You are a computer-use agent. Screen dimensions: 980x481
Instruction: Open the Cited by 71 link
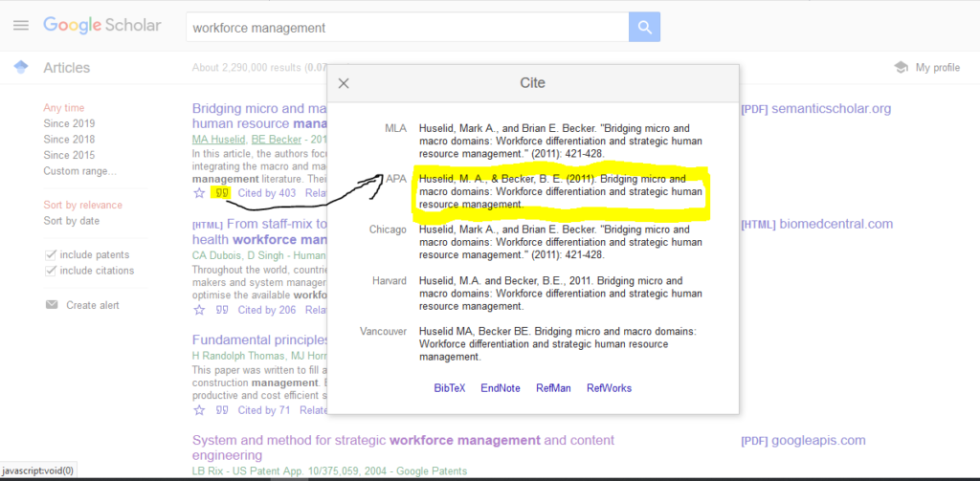coord(264,410)
